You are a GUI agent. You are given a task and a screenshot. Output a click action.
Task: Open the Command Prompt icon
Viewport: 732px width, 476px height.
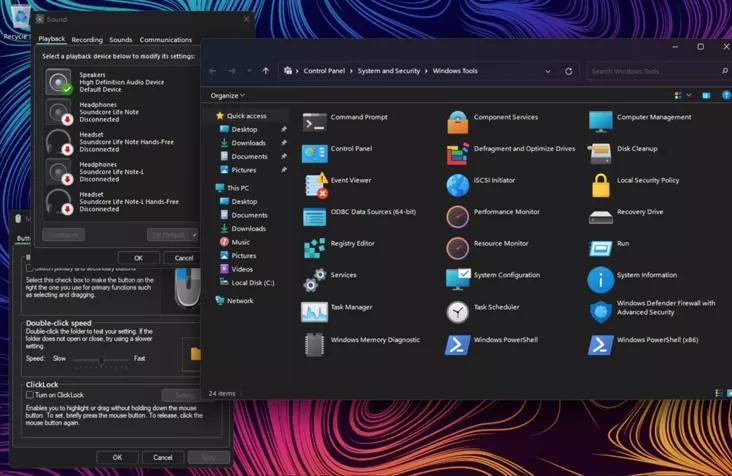click(x=314, y=122)
